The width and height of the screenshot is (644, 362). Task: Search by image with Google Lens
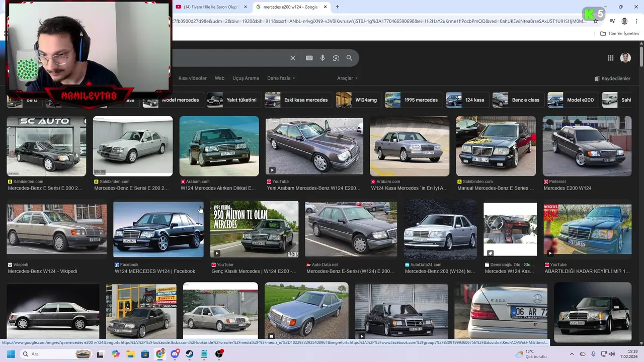click(x=336, y=58)
